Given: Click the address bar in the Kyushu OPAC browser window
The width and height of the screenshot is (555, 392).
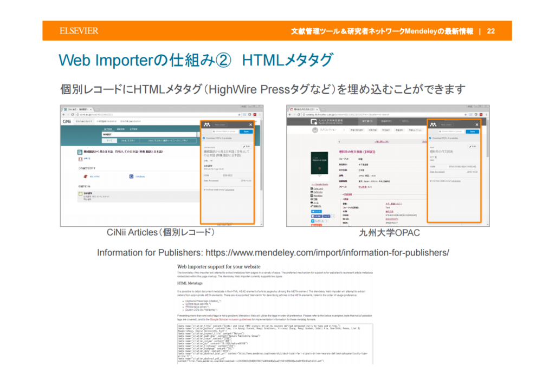Looking at the screenshot, I should (x=385, y=115).
